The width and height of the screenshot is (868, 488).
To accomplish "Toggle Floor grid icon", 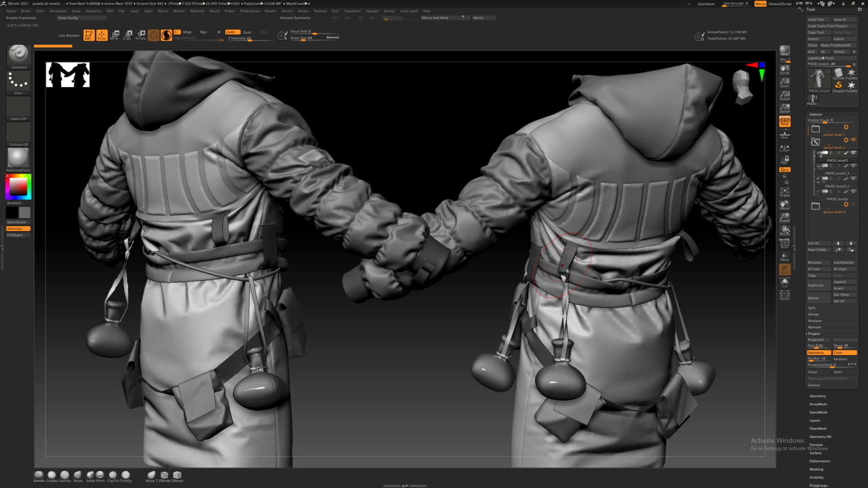I will [784, 135].
